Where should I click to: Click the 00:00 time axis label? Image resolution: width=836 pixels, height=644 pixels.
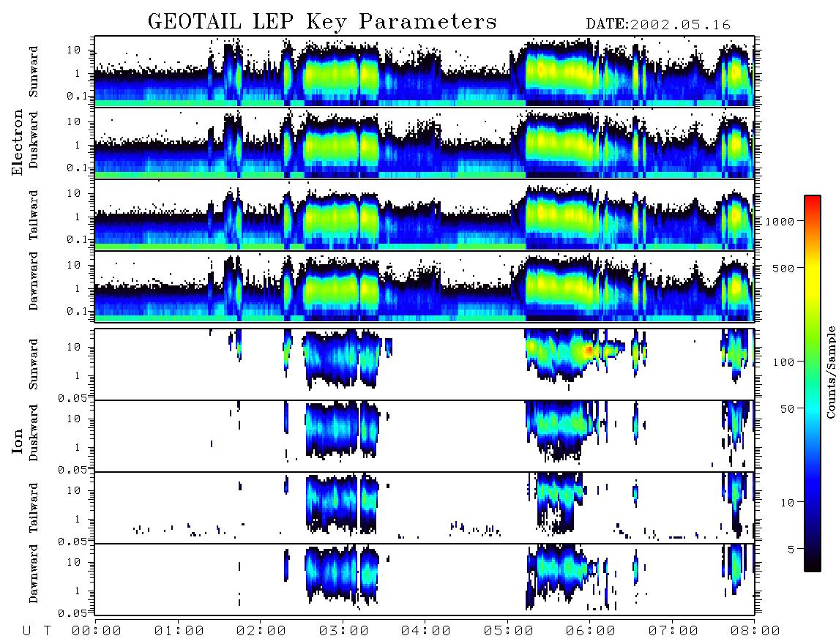[x=97, y=631]
